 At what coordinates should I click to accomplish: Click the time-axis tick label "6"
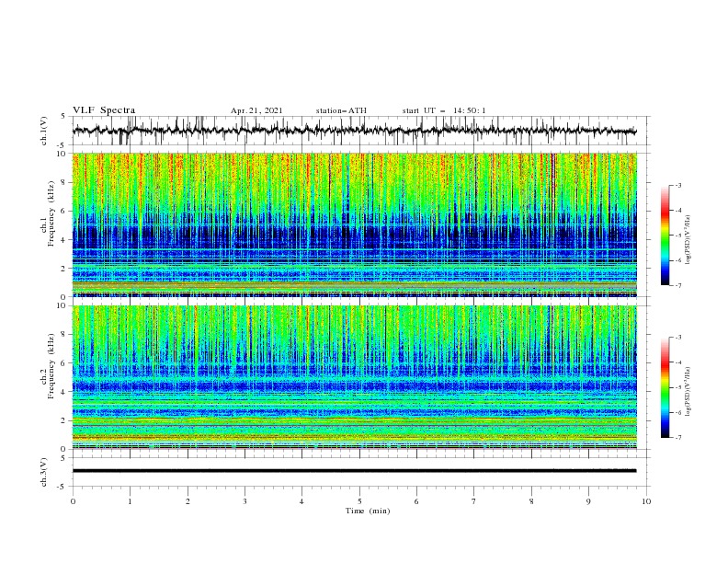pos(416,501)
